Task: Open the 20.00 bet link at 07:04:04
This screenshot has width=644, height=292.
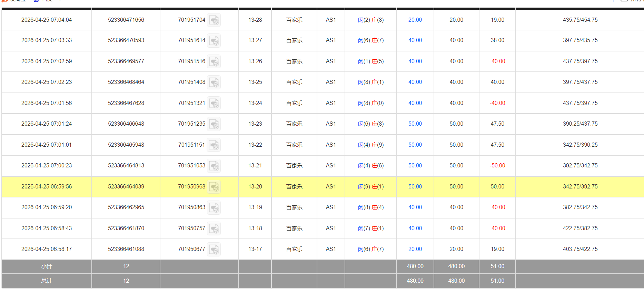Action: click(415, 20)
